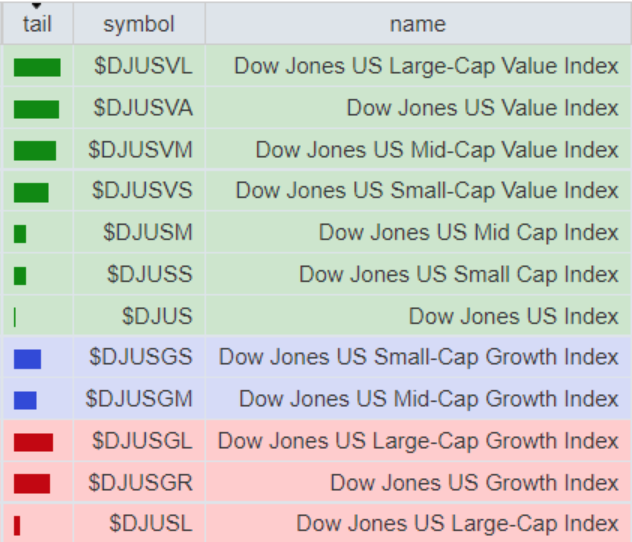Click the red tail bar for $DJUSGR

pyautogui.click(x=32, y=484)
